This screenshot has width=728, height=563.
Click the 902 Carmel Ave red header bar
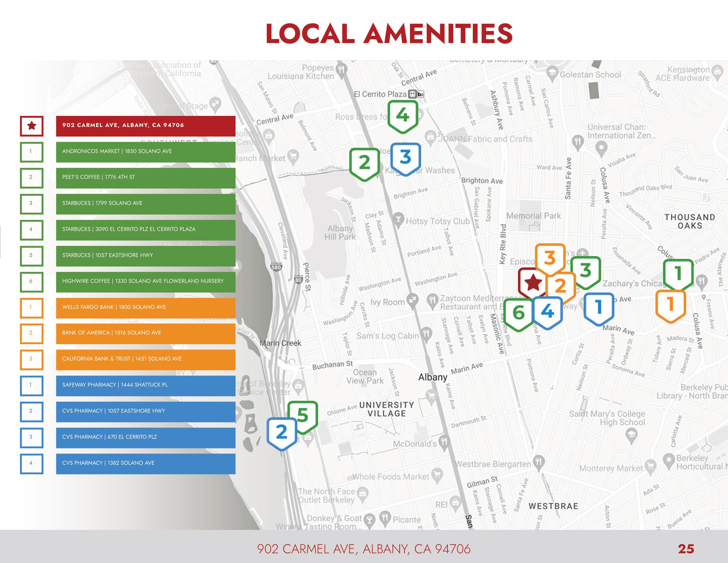tap(146, 126)
